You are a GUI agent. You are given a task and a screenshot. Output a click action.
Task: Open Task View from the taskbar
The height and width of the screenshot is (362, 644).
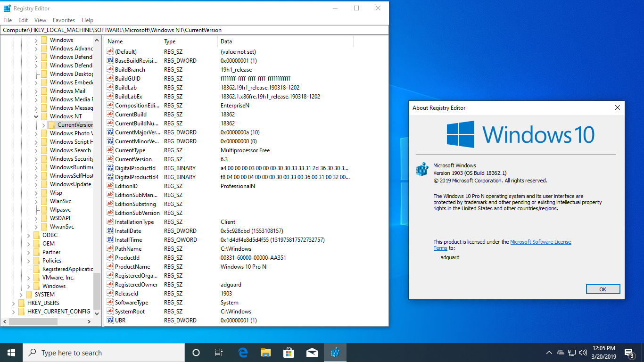pos(219,353)
